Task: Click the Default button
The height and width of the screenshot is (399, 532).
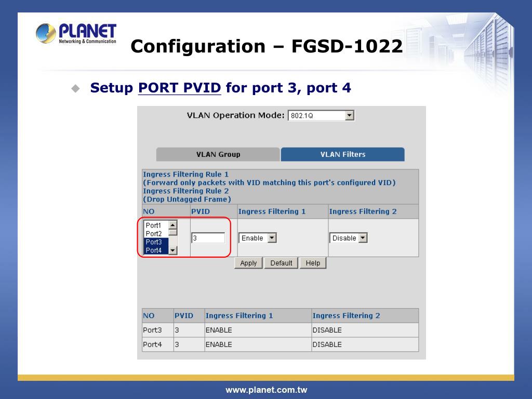Action: (x=281, y=263)
